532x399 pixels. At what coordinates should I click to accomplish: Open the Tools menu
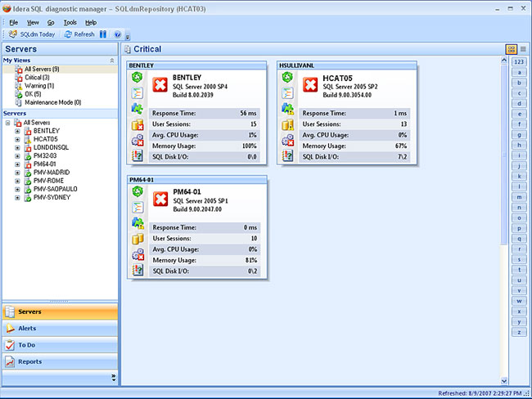click(70, 23)
